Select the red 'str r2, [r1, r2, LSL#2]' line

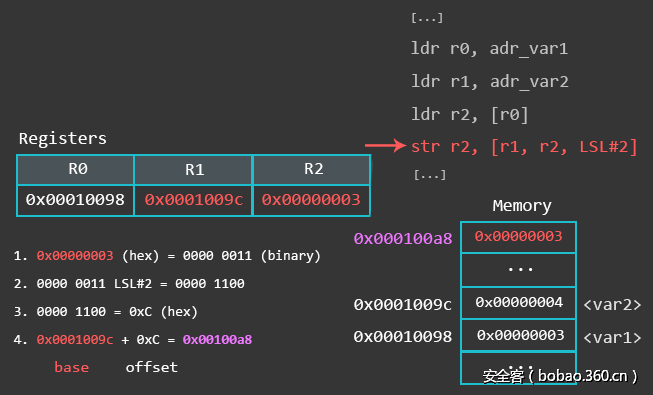click(x=524, y=147)
